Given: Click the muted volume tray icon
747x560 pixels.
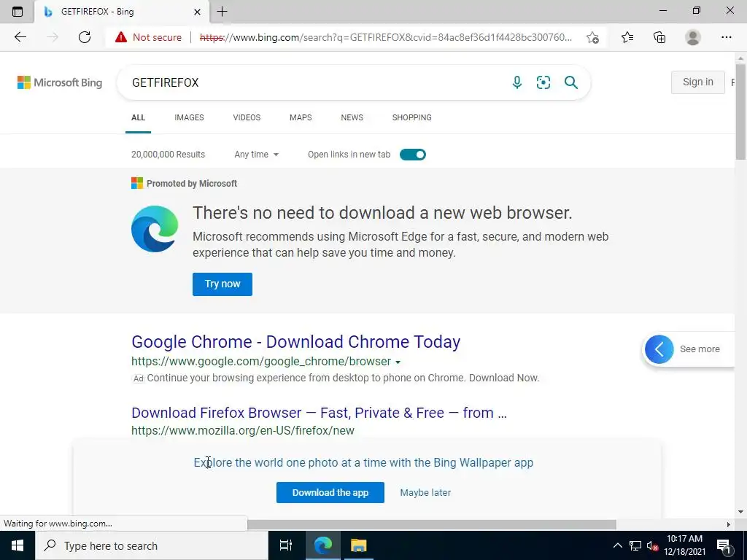Looking at the screenshot, I should point(652,545).
